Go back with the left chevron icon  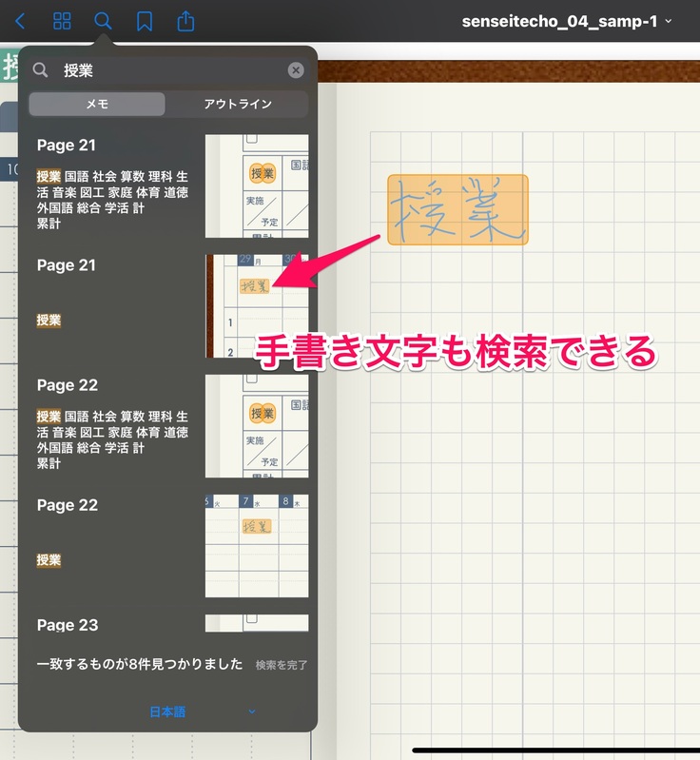(x=20, y=21)
